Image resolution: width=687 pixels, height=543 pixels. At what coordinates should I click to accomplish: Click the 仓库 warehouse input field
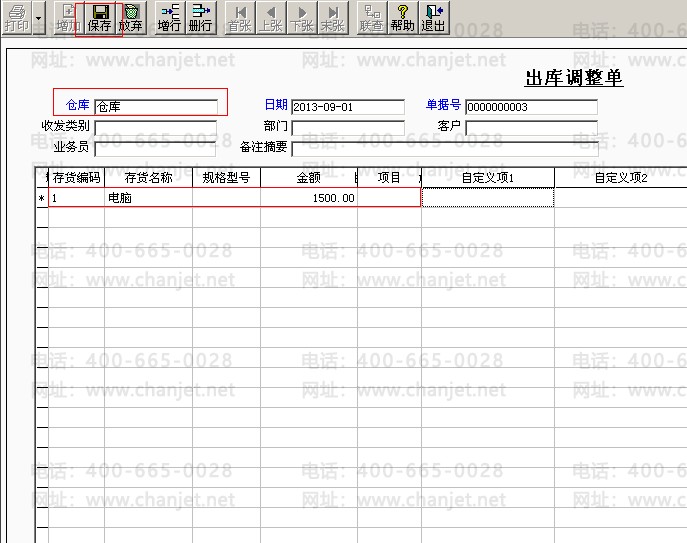point(156,106)
